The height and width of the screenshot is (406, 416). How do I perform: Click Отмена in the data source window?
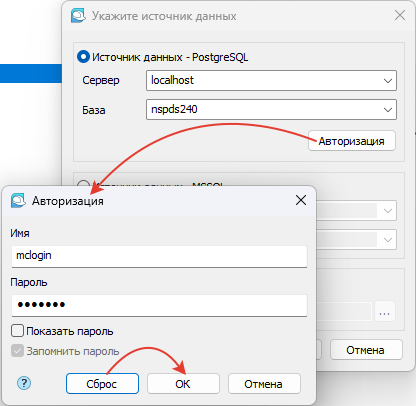coord(366,350)
